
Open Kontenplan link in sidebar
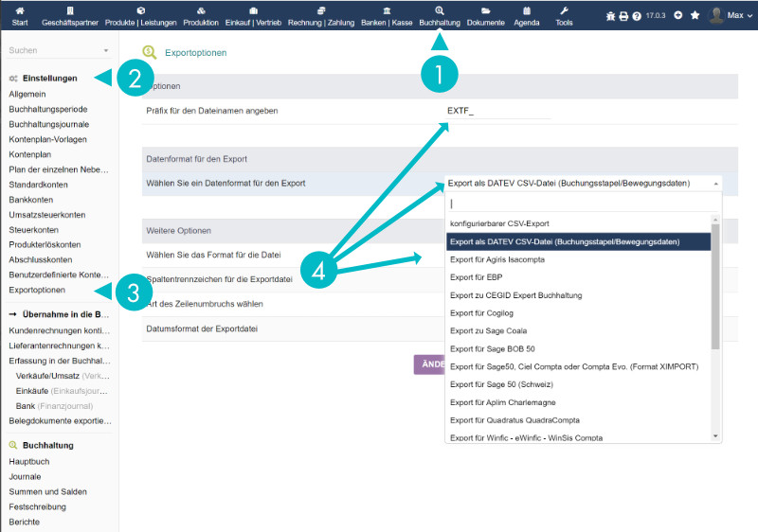[x=29, y=154]
